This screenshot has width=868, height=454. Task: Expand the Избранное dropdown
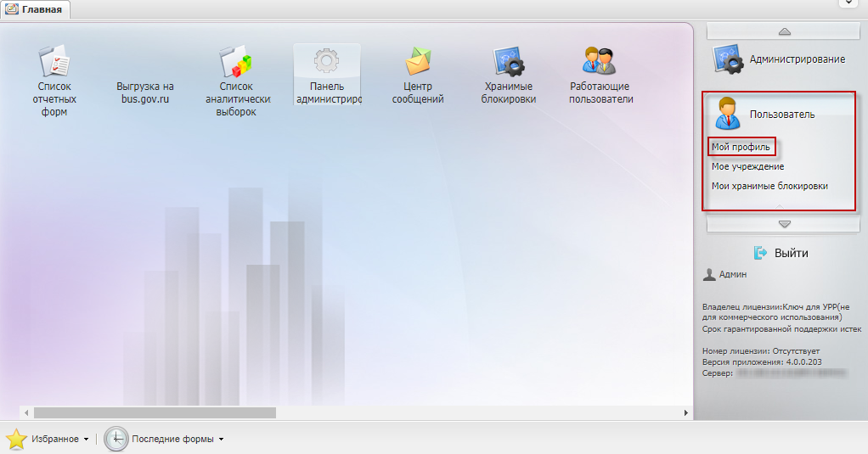click(x=86, y=440)
